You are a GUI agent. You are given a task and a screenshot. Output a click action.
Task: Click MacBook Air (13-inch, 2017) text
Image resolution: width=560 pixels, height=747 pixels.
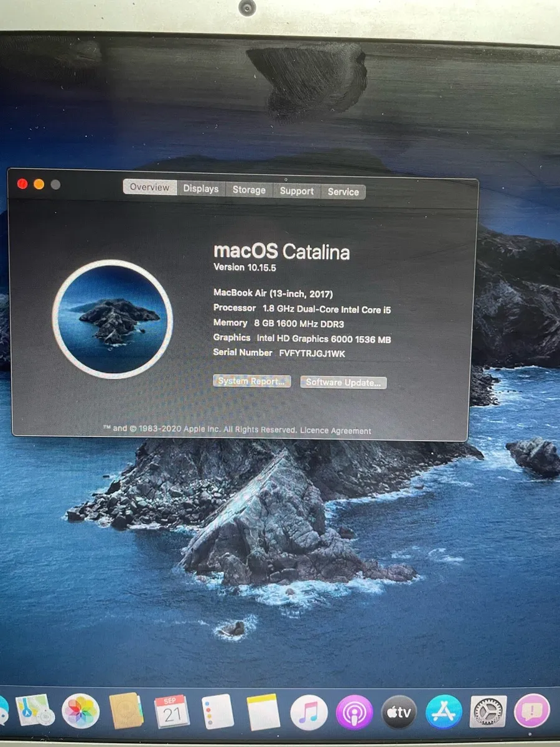[x=273, y=293]
